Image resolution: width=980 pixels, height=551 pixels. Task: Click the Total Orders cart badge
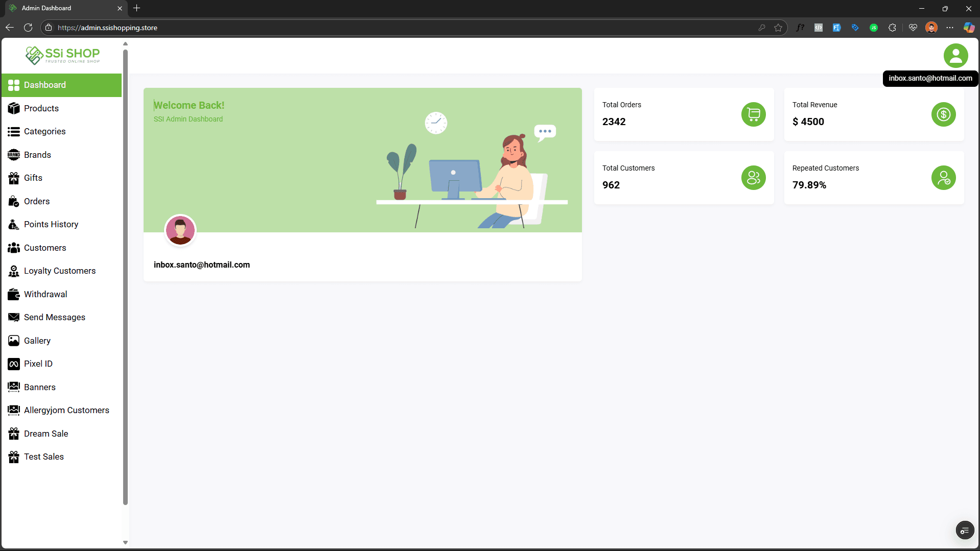pos(753,114)
